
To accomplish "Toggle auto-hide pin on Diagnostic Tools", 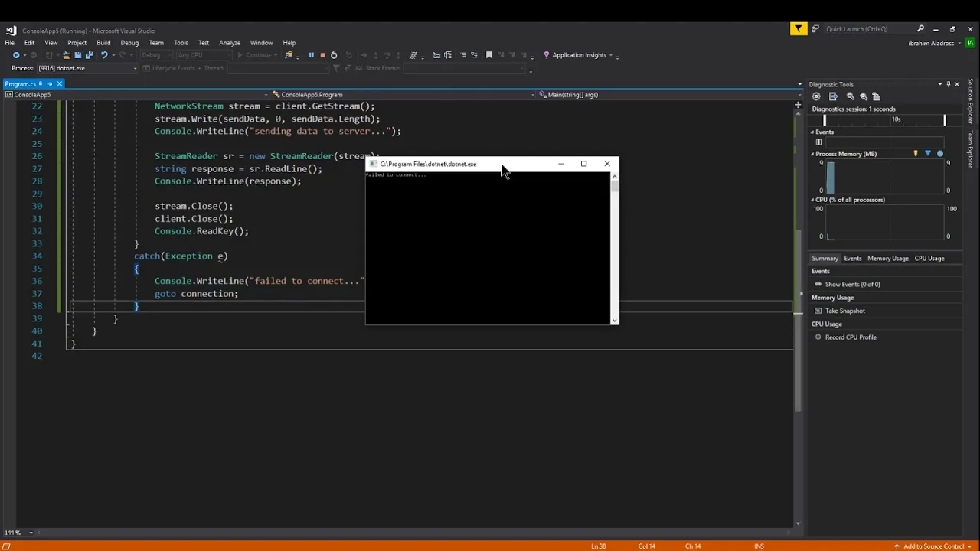I will 948,84.
